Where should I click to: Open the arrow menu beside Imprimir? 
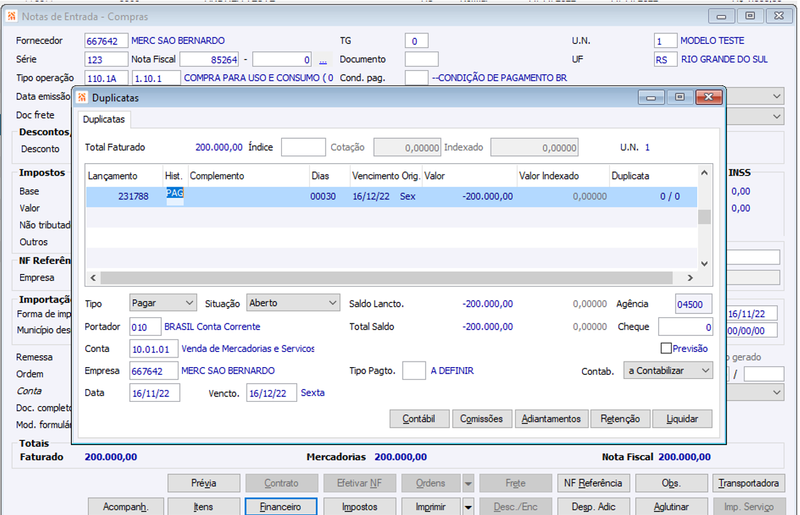(x=468, y=507)
